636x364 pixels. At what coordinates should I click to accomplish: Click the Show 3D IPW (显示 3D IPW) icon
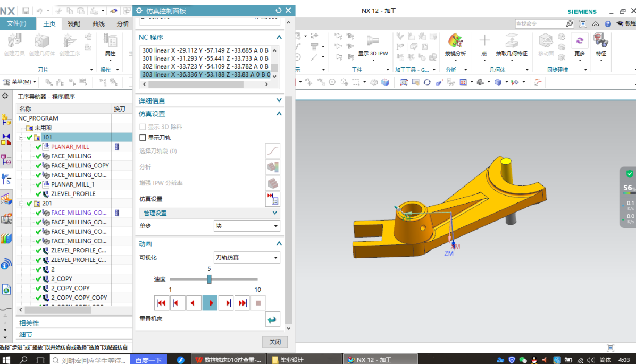pyautogui.click(x=373, y=40)
